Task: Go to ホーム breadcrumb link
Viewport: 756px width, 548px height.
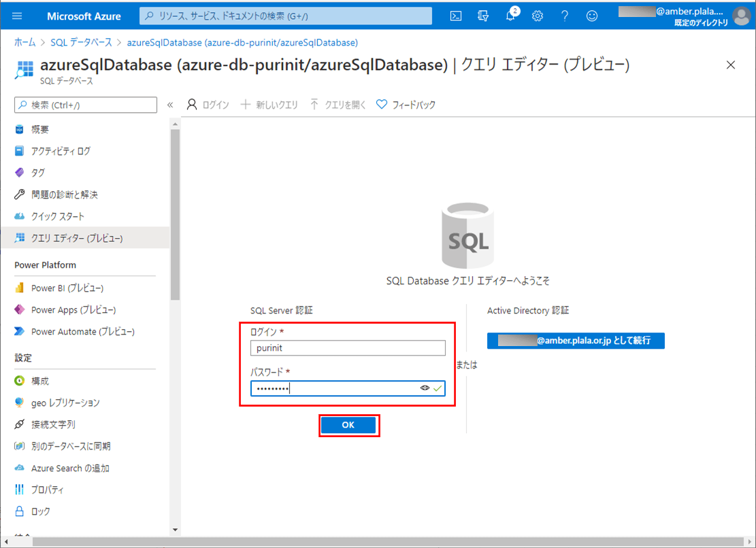Action: 24,42
